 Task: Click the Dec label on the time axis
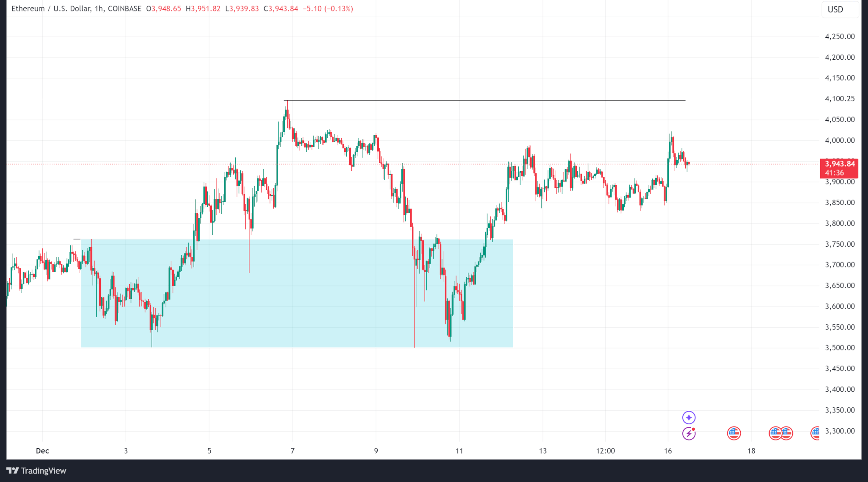(42, 451)
